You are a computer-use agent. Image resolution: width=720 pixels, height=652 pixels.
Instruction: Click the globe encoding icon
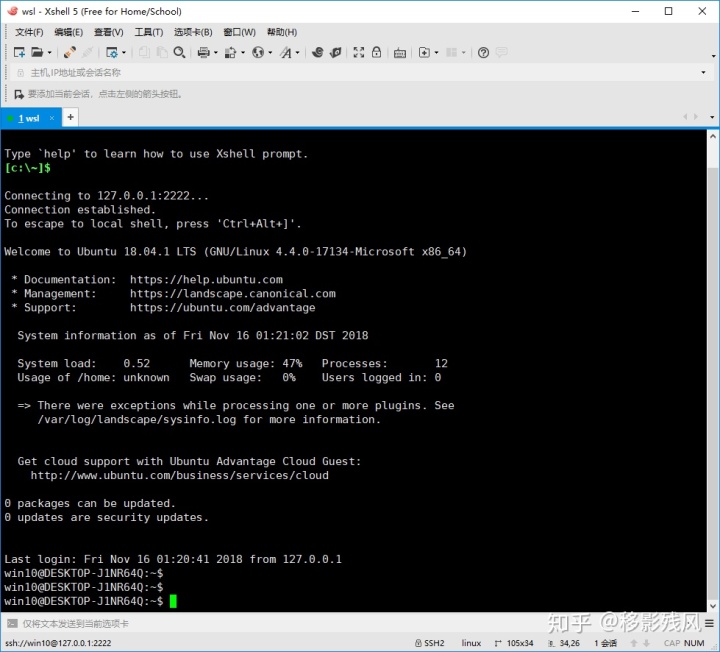coord(258,52)
